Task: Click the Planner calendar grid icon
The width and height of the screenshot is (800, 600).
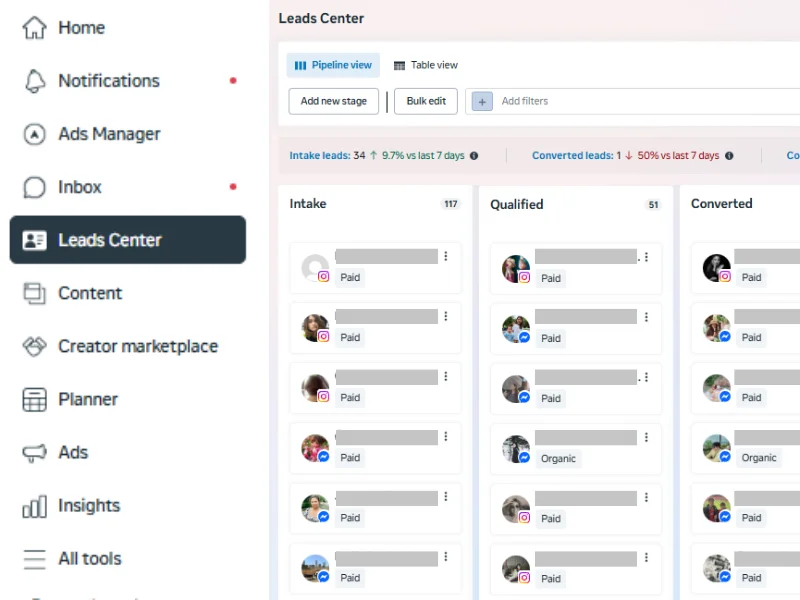Action: tap(34, 399)
